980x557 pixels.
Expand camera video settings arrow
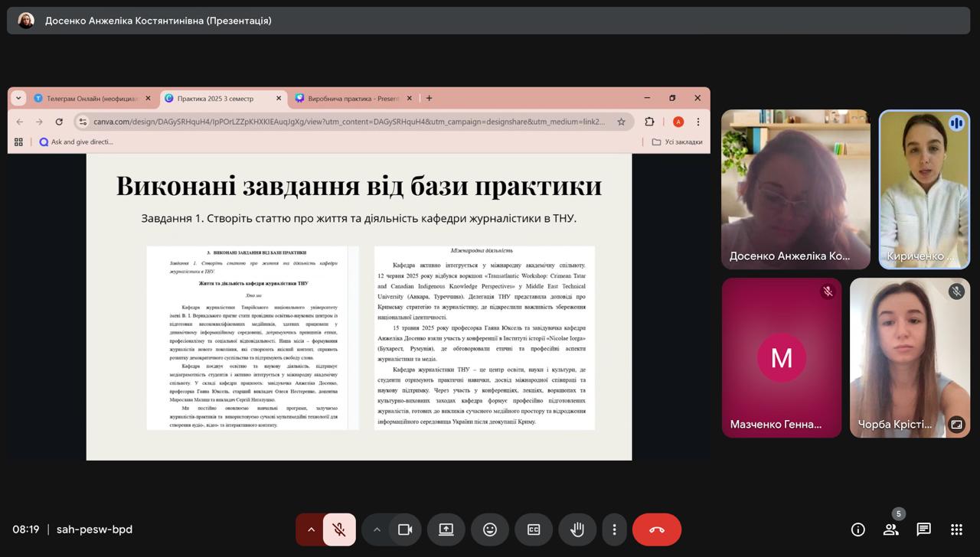pyautogui.click(x=377, y=529)
